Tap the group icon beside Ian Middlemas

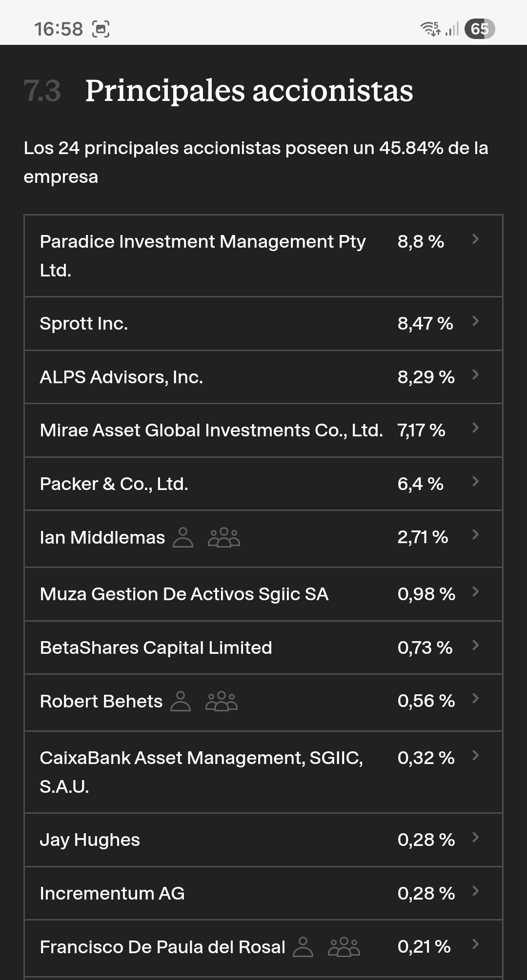[x=224, y=537]
